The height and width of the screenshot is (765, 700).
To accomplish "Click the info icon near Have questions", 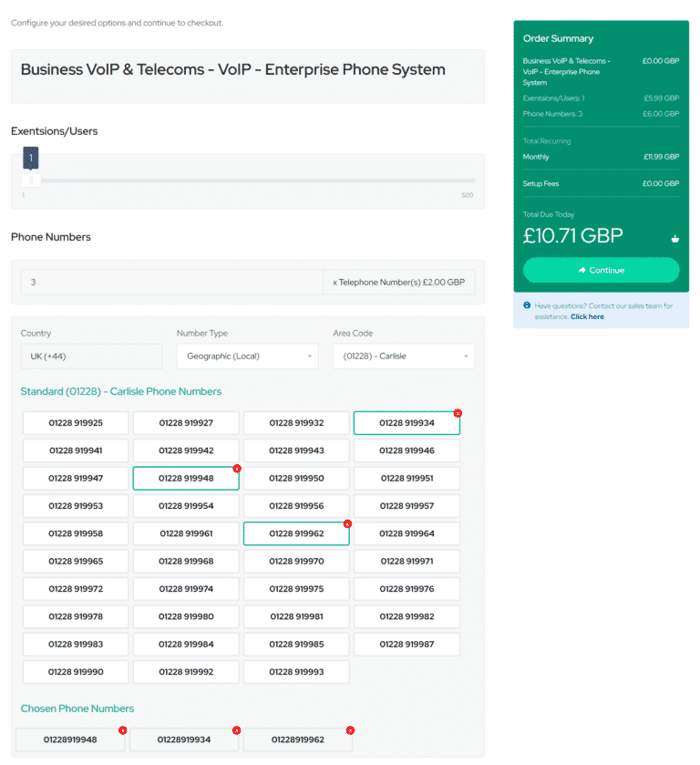I will (527, 305).
